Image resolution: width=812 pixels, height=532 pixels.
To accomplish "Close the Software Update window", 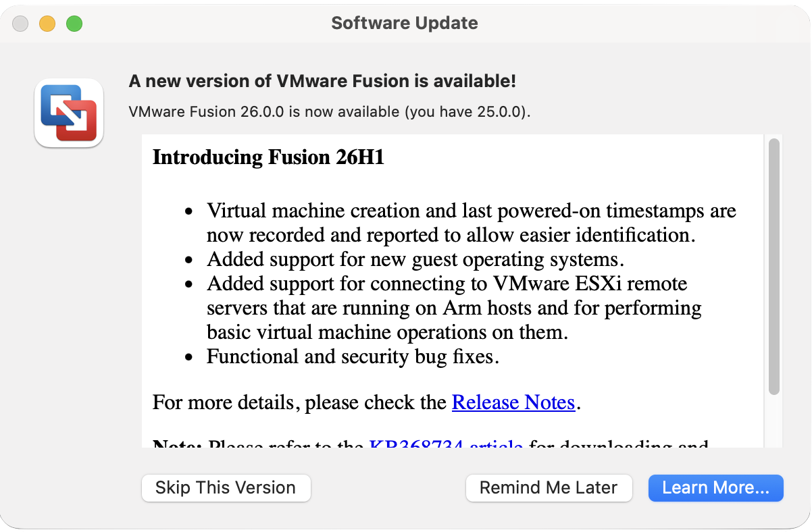I will click(x=20, y=24).
